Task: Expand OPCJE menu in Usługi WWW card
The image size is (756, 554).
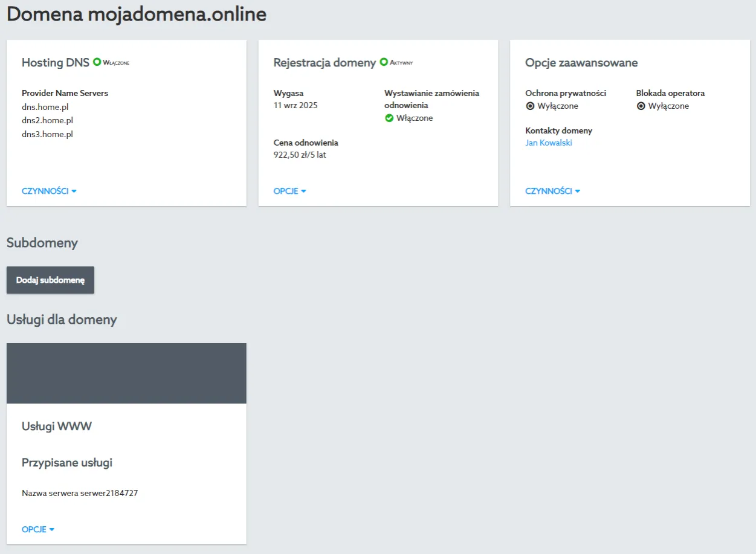Action: [38, 529]
